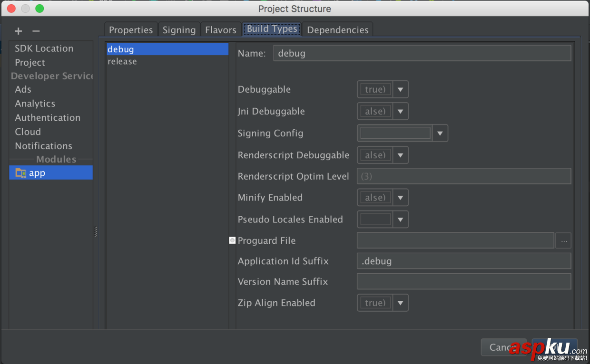Click the app module folder icon
590x364 pixels.
pyautogui.click(x=21, y=172)
